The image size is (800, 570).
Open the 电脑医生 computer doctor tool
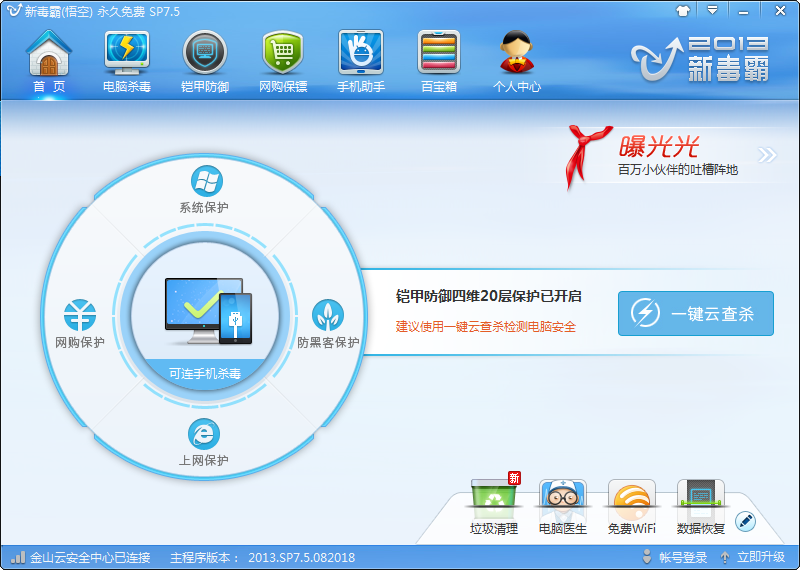click(562, 499)
